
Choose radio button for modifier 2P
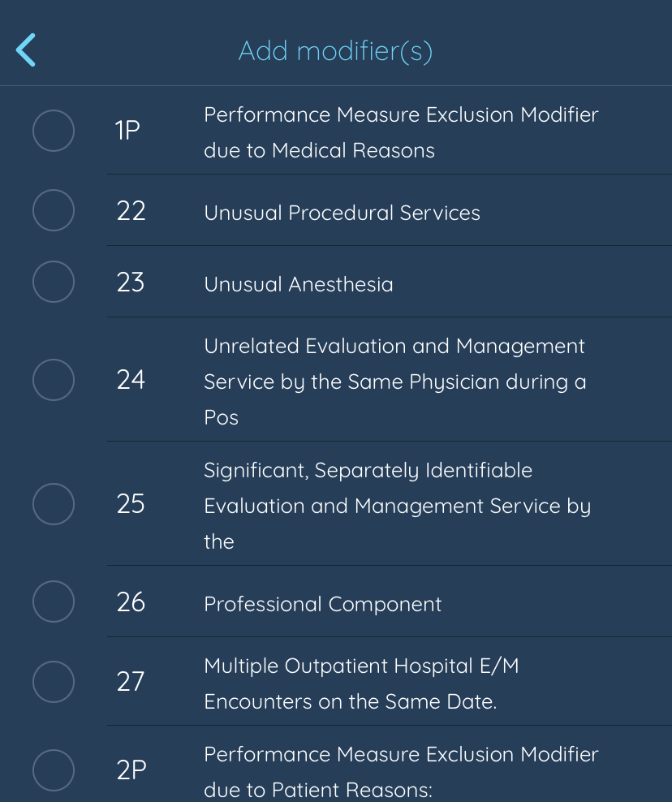click(x=54, y=770)
